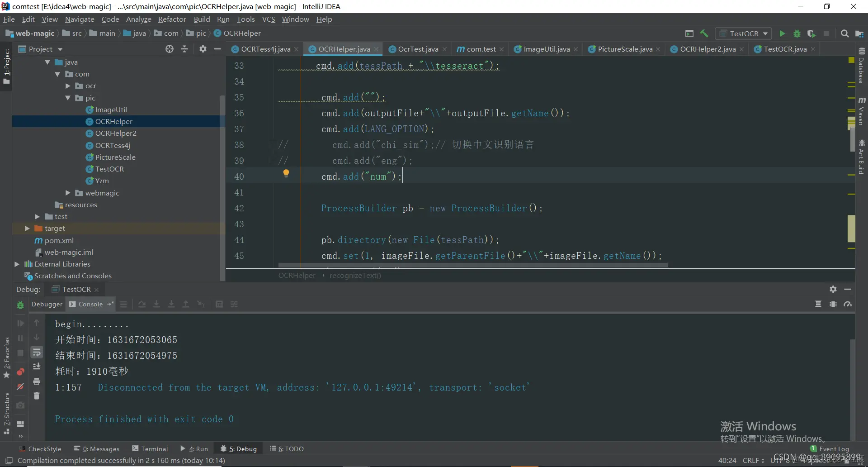Toggle the Structure tool window stripe button
The width and height of the screenshot is (868, 467).
tap(6, 413)
